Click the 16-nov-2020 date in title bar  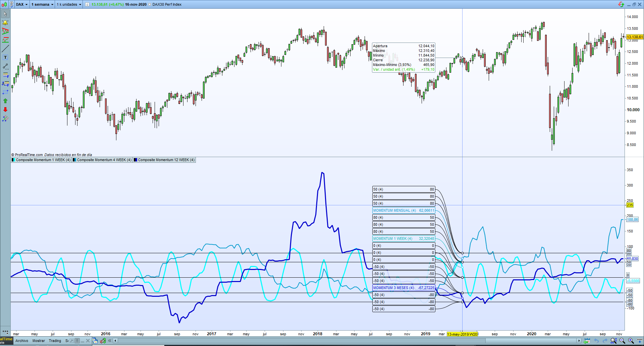click(136, 4)
